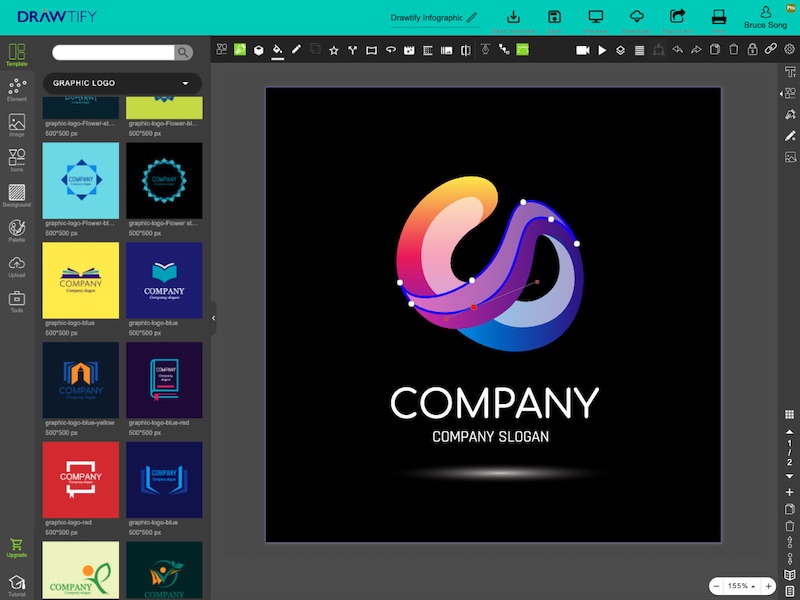The height and width of the screenshot is (600, 800).
Task: Click the Tutorial item at sidebar bottom
Action: (16, 584)
